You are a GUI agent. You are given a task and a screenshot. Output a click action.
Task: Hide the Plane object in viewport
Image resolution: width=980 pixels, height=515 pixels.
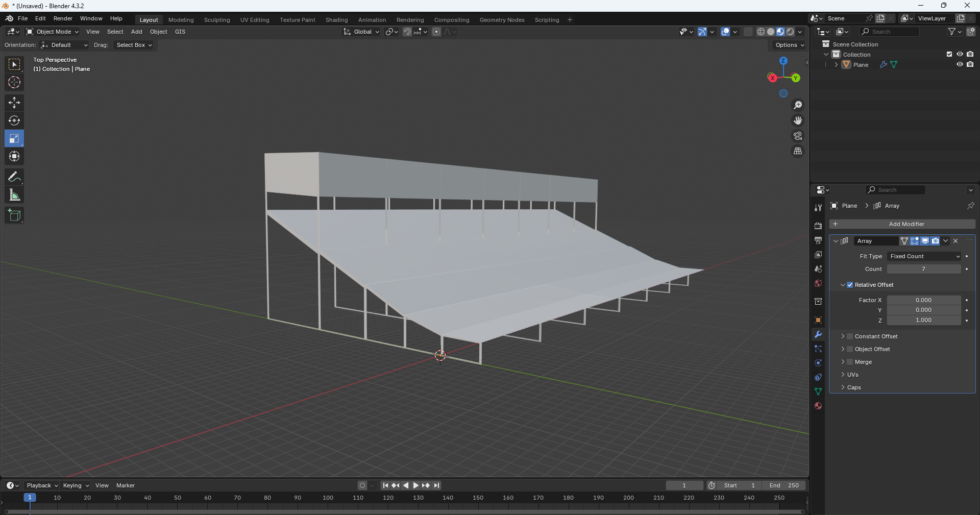(960, 65)
